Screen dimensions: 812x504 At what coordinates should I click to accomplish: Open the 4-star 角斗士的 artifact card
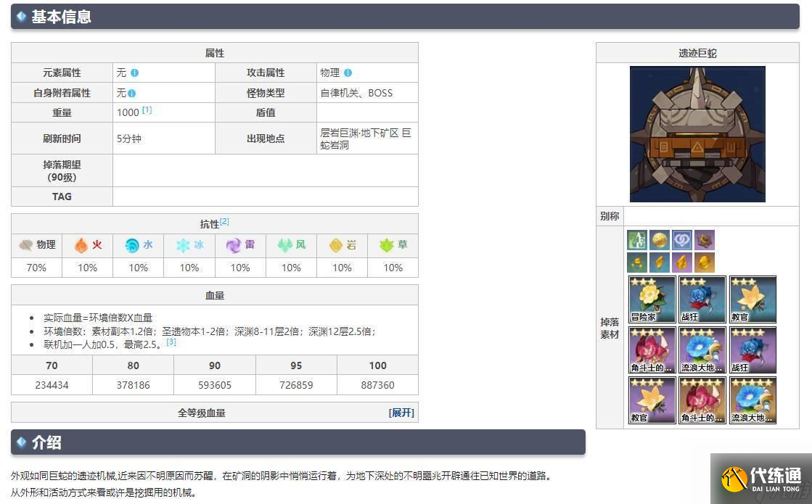[x=652, y=350]
